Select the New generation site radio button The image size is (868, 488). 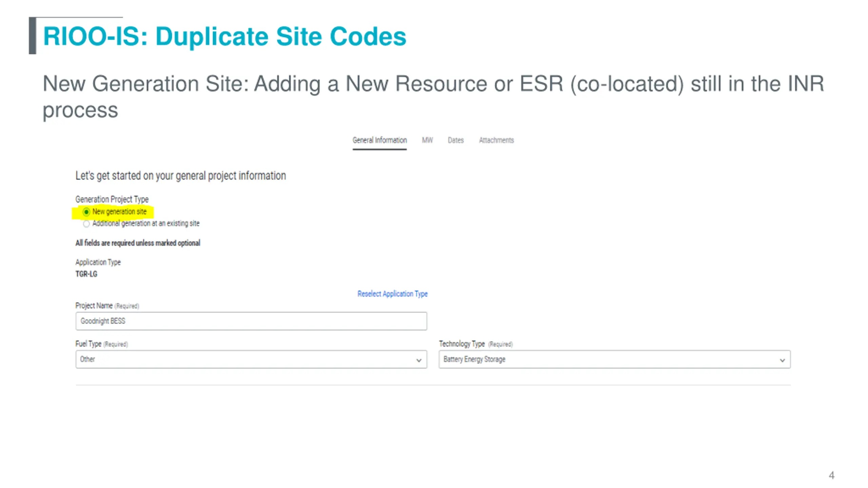click(86, 212)
